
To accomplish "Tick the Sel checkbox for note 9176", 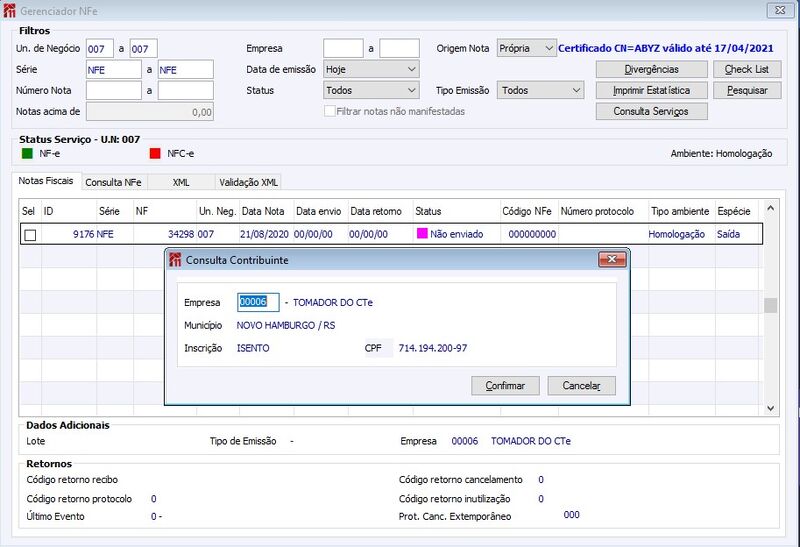I will coord(30,235).
